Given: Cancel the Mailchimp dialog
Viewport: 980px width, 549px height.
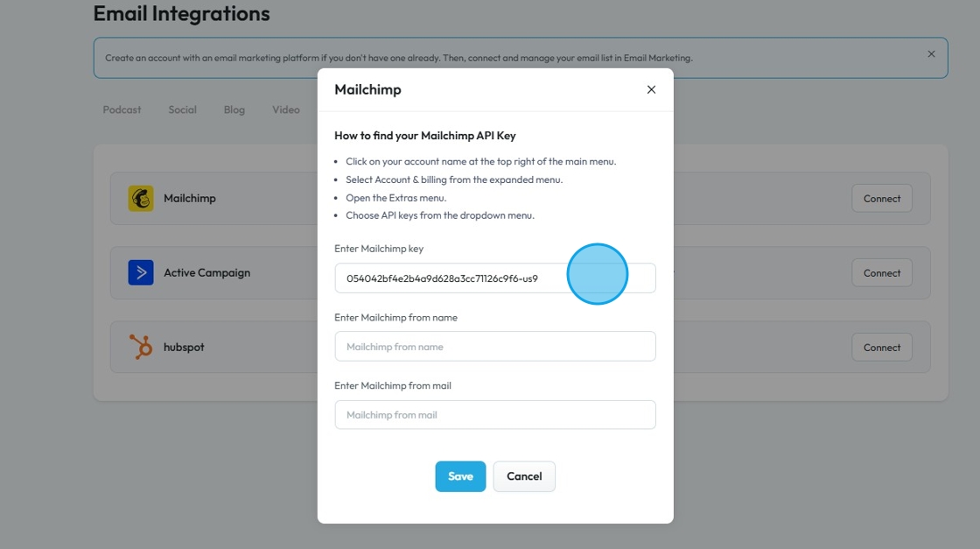Looking at the screenshot, I should coord(524,476).
